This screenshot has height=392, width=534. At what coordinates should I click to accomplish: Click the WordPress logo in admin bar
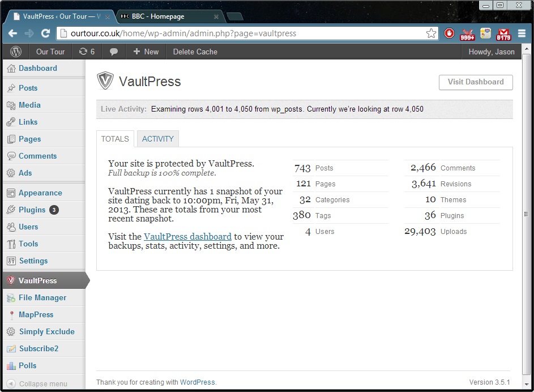(16, 52)
